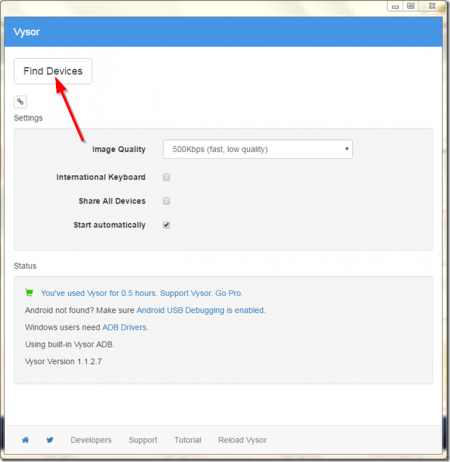Click the link icon under Find Devices
This screenshot has height=462, width=450.
point(20,102)
